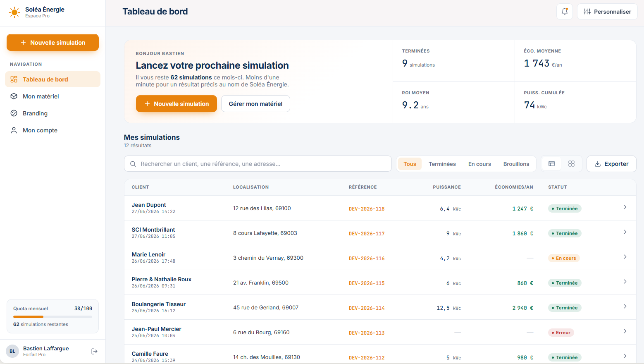Click the Terminées 9 simulations stat

453,61
